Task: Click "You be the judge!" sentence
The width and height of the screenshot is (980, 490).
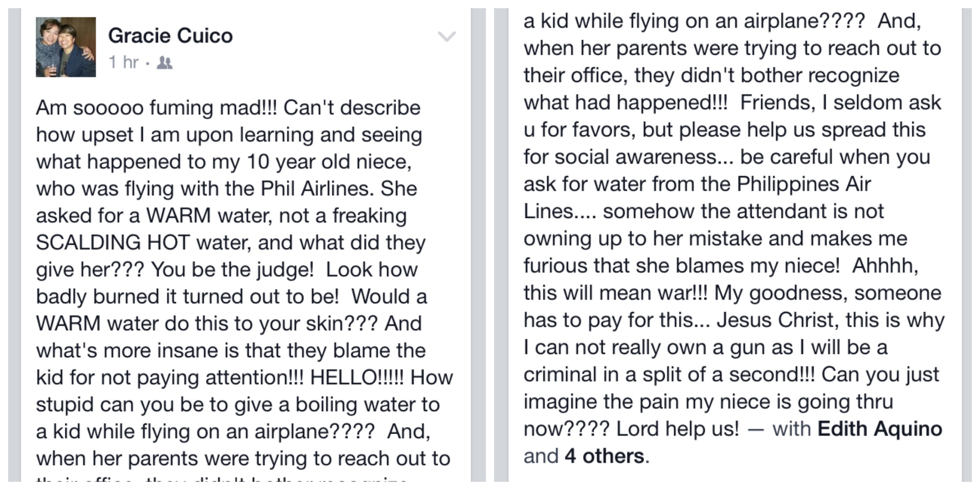Action: pos(232,270)
